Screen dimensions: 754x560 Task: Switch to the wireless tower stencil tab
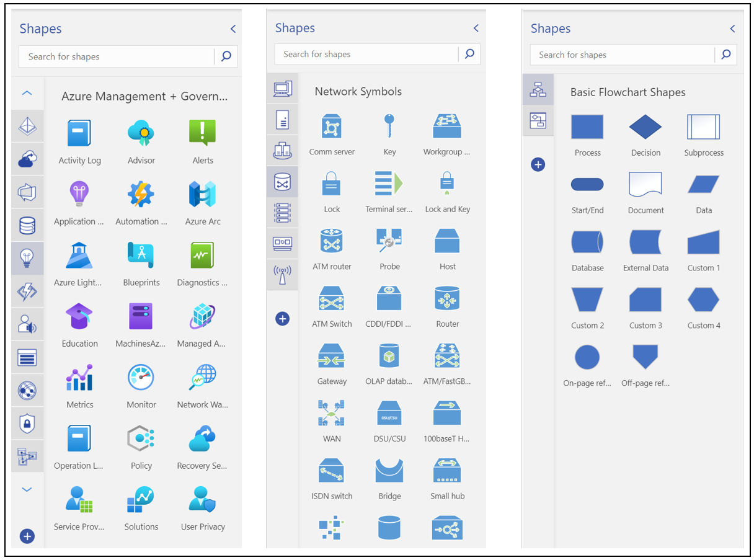pyautogui.click(x=282, y=274)
